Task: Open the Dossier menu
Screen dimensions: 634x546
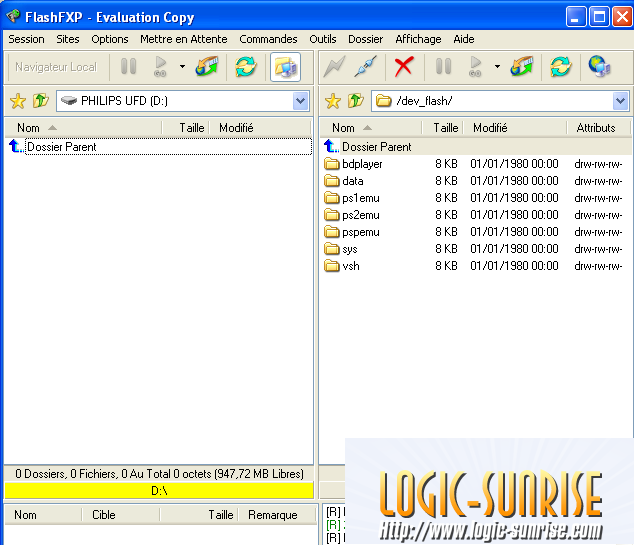Action: 366,39
